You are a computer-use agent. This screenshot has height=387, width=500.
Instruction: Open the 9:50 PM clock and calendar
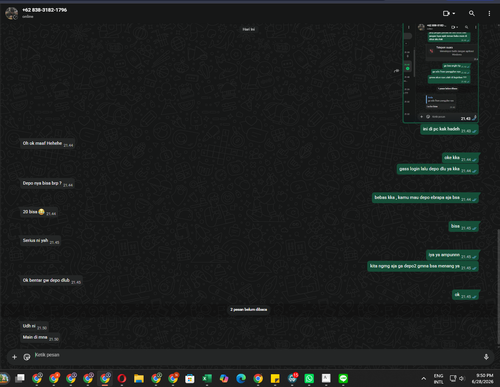(483, 378)
